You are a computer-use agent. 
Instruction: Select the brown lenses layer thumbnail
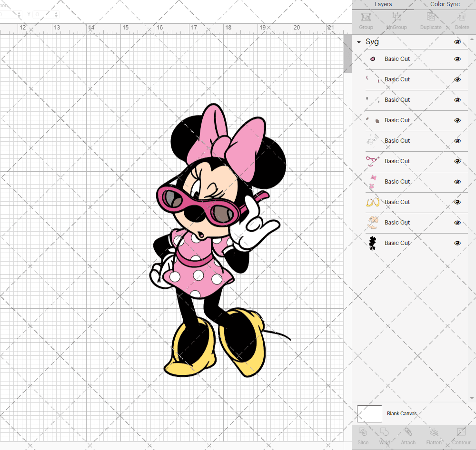[x=373, y=120]
